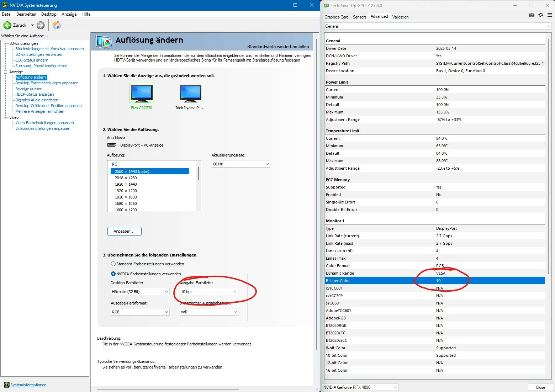The height and width of the screenshot is (392, 555).
Task: Open Surround, PhysX konfigurieren
Action: coord(41,66)
